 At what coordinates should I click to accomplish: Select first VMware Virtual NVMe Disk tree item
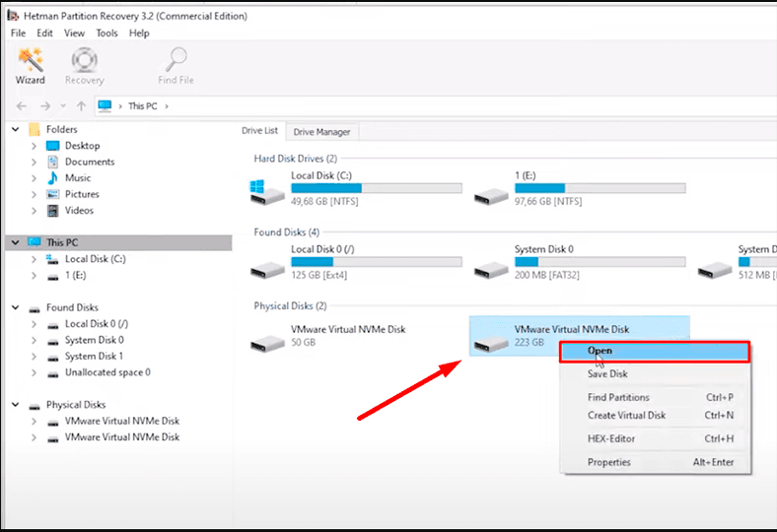122,421
